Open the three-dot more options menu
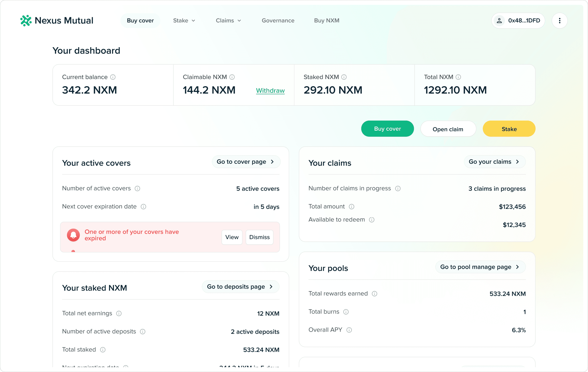The height and width of the screenshot is (372, 588). (x=559, y=20)
